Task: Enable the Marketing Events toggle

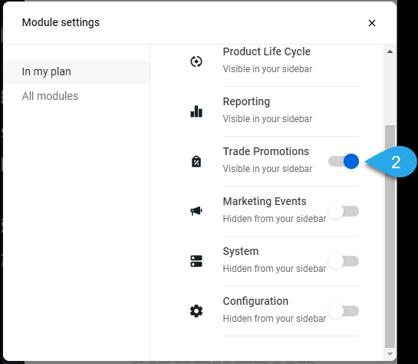Action: click(343, 211)
